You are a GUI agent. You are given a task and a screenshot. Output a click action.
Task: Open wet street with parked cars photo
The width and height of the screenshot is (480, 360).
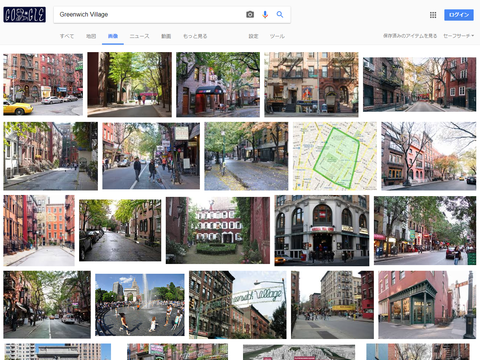[120, 230]
